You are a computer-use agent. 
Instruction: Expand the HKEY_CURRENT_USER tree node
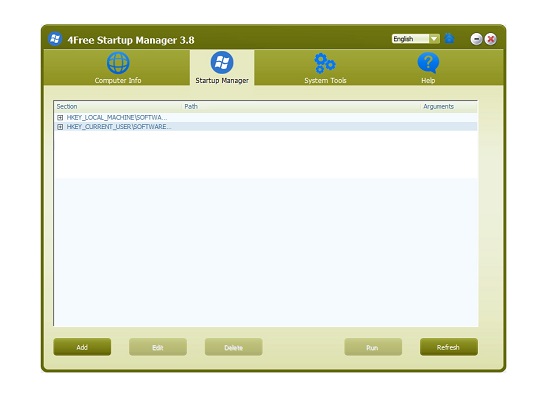tap(60, 127)
